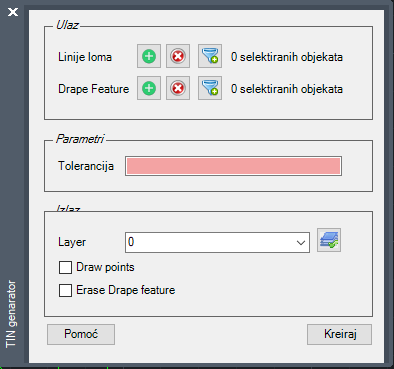Click the Erase Drape feature label text
394x369 pixels.
tap(126, 290)
